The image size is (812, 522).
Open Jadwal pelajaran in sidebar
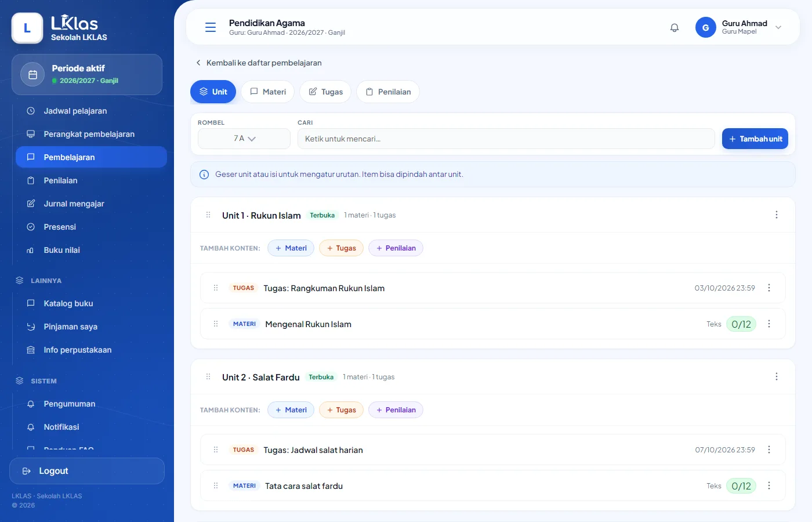pos(91,111)
